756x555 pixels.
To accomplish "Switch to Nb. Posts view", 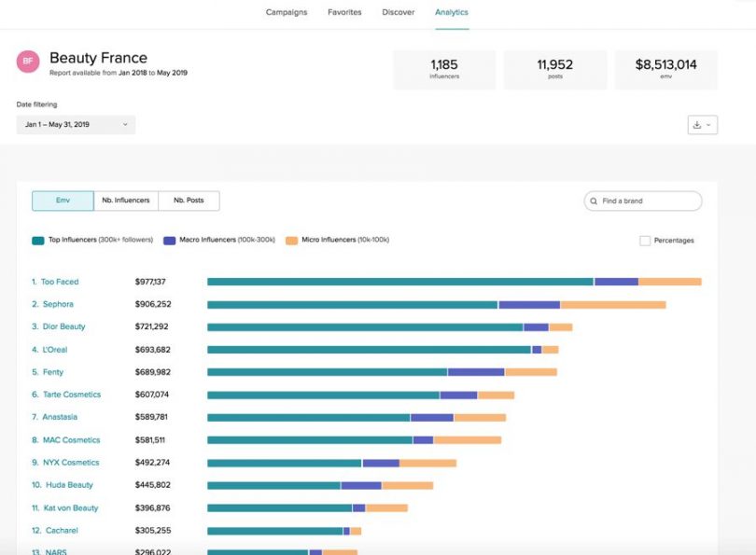I will click(x=189, y=201).
